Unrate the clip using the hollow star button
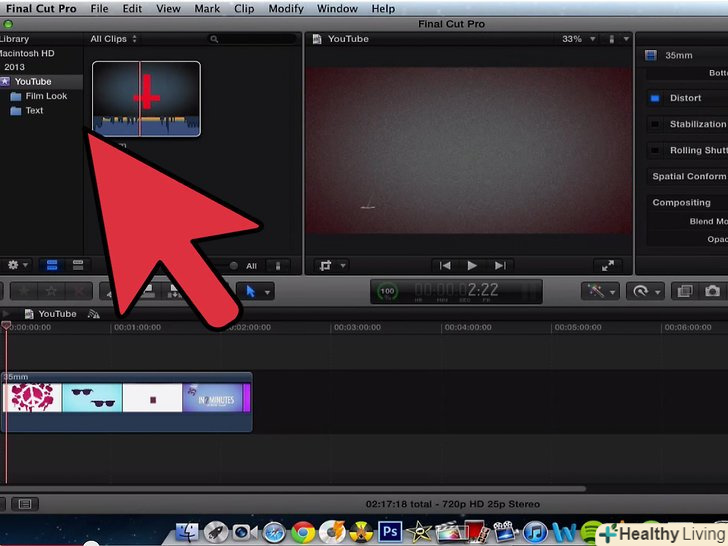The height and width of the screenshot is (546, 728). tap(51, 292)
